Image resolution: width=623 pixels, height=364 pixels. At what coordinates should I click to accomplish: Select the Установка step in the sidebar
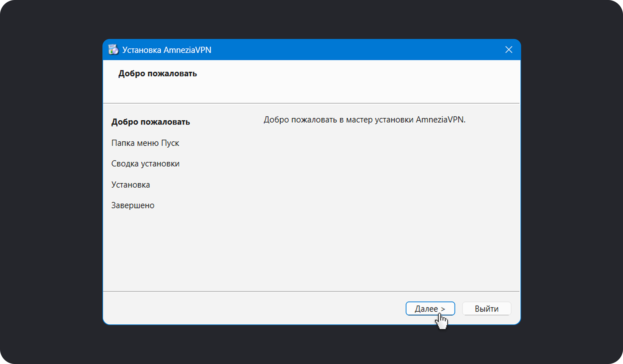pyautogui.click(x=130, y=185)
